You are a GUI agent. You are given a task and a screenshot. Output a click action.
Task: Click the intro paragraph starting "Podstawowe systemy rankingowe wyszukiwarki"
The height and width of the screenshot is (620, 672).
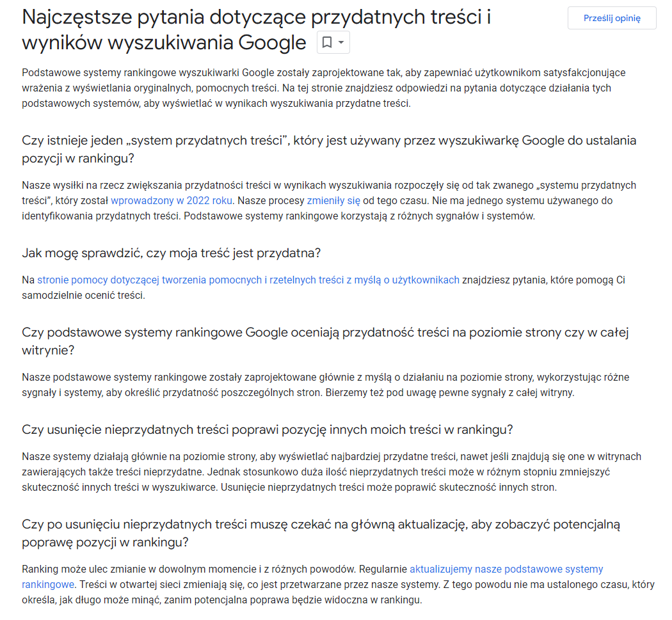pyautogui.click(x=324, y=88)
